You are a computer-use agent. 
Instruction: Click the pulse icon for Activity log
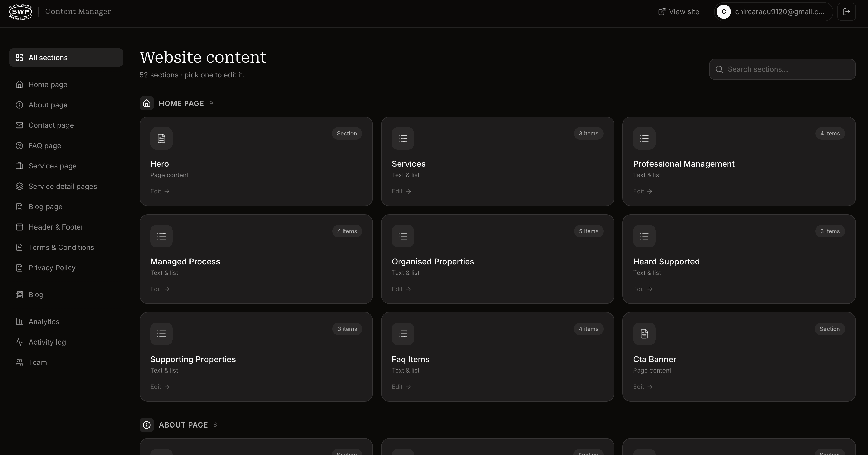coord(19,342)
